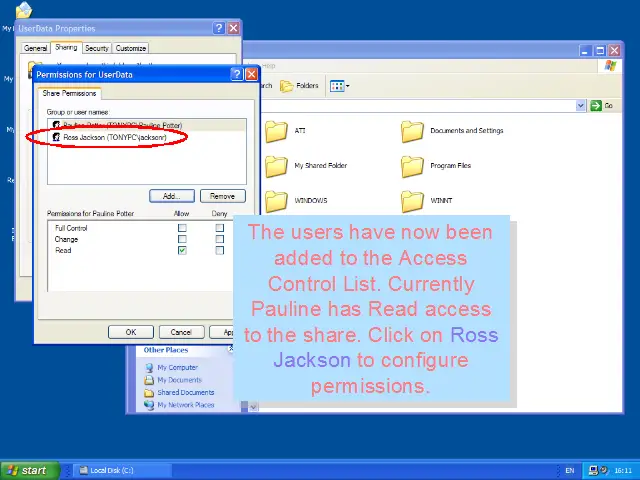This screenshot has width=640, height=480.
Task: Close the Permissions for UserData dialog
Action: click(x=251, y=74)
